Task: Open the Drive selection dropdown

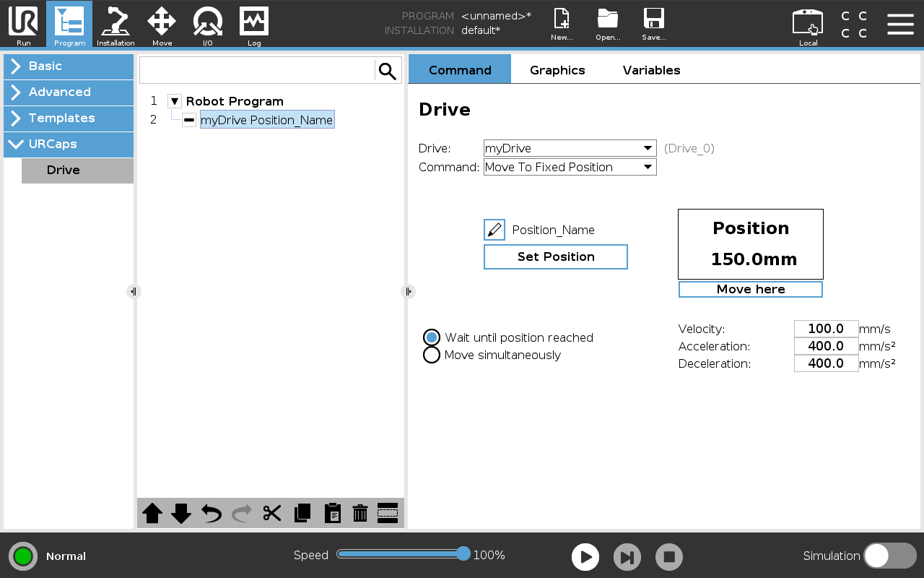Action: pos(570,148)
